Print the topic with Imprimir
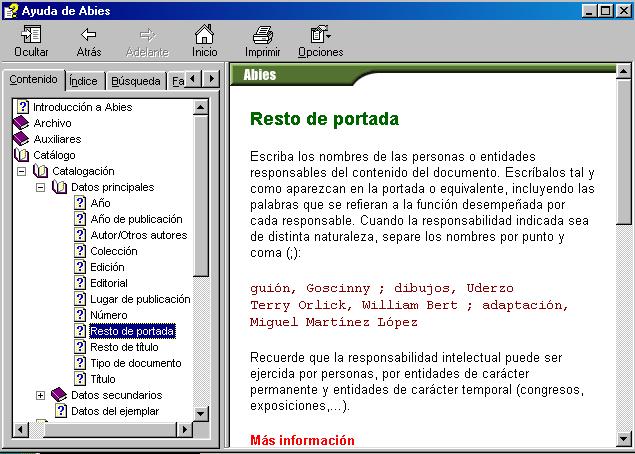This screenshot has width=635, height=454. tap(262, 40)
